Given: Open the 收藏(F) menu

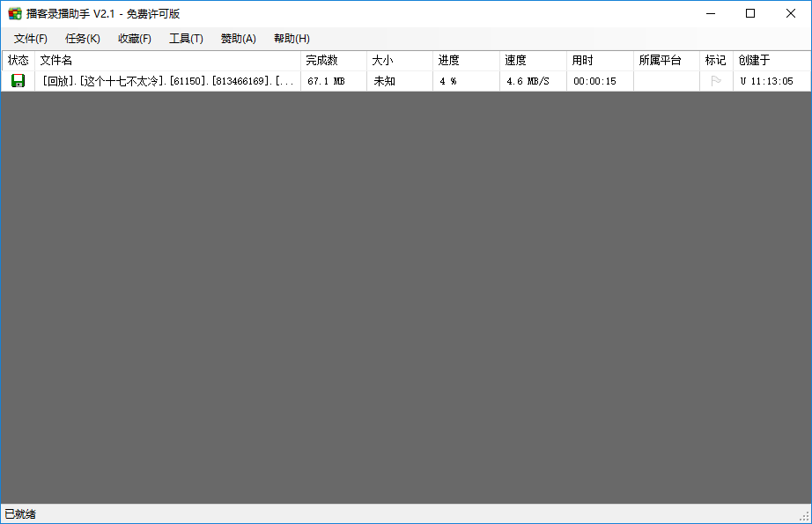Looking at the screenshot, I should (x=134, y=39).
